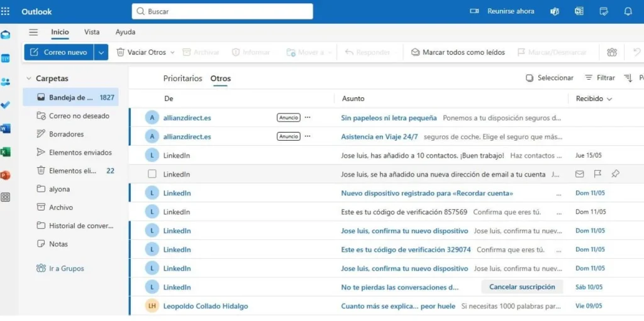Mark hovered LinkedIn email as read envelope icon
The width and height of the screenshot is (644, 321).
[x=579, y=174]
